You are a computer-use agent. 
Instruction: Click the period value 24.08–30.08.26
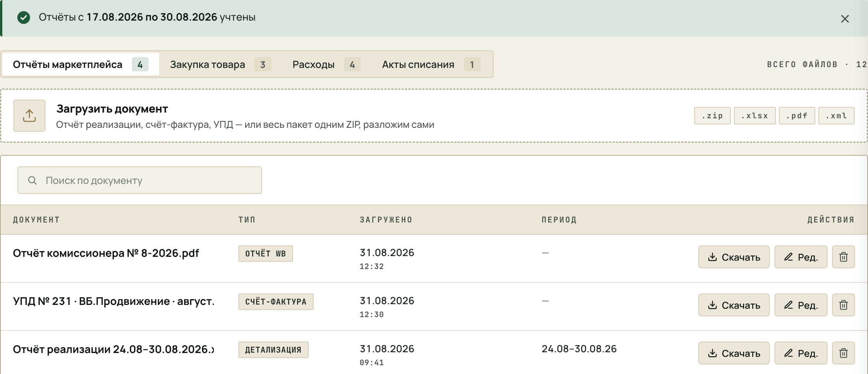(x=579, y=349)
